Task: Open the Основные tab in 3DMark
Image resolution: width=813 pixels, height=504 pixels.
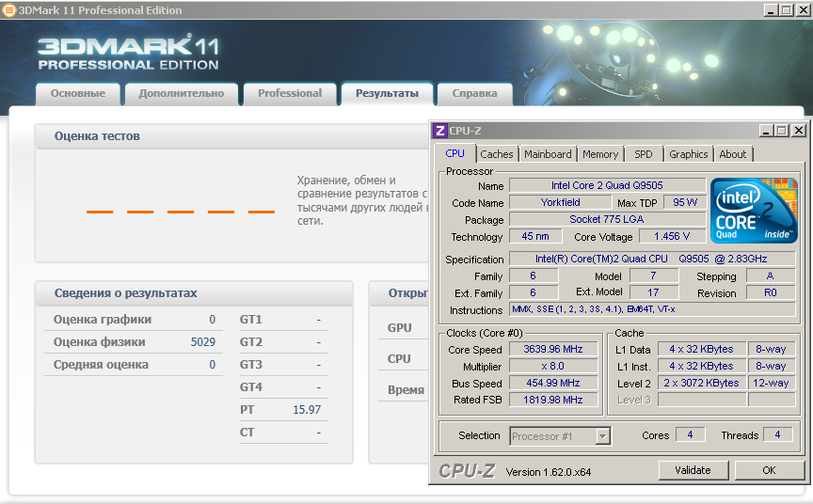Action: click(x=78, y=94)
